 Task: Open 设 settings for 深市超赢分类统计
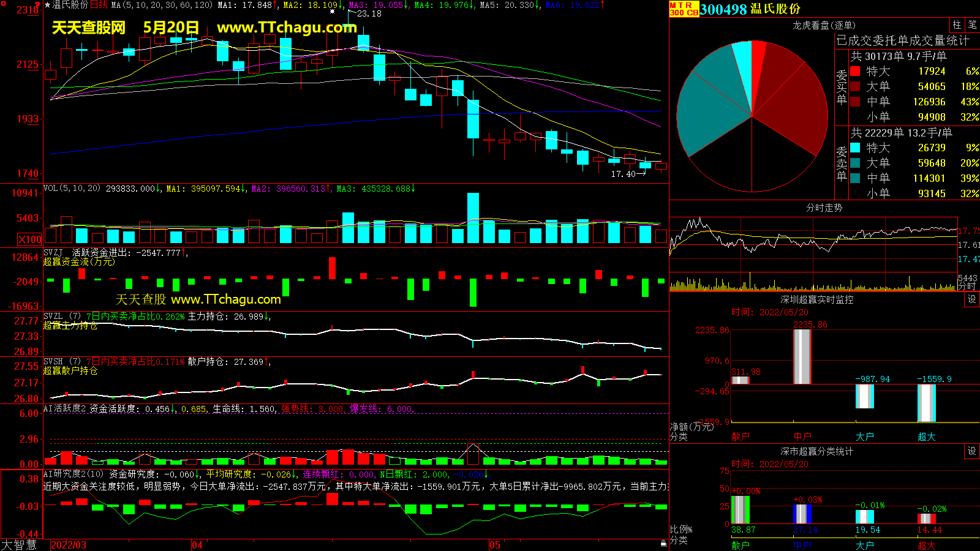(x=972, y=451)
